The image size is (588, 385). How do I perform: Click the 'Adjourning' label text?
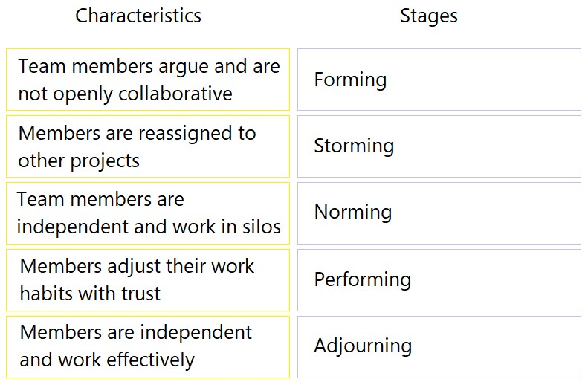[x=363, y=346]
